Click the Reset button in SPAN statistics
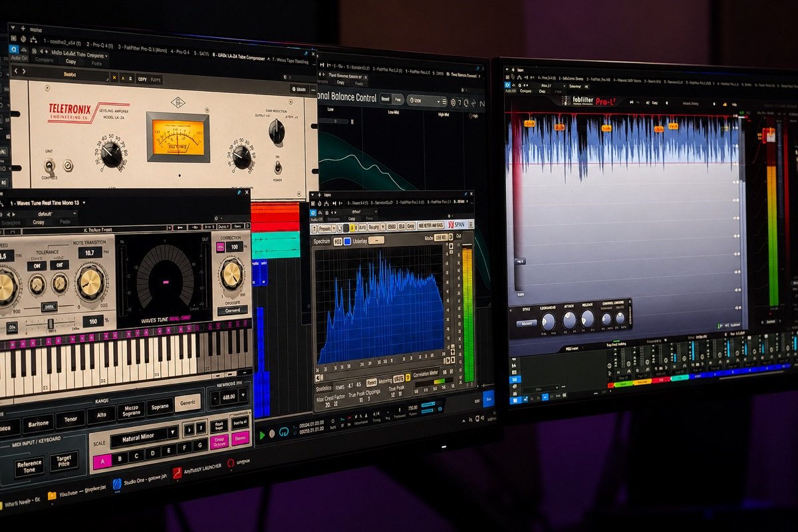 coord(371,382)
